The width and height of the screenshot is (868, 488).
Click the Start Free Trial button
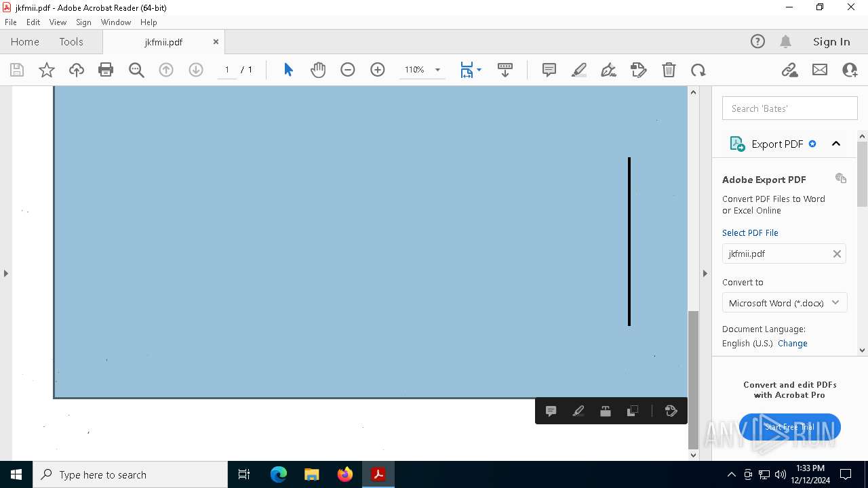[790, 427]
